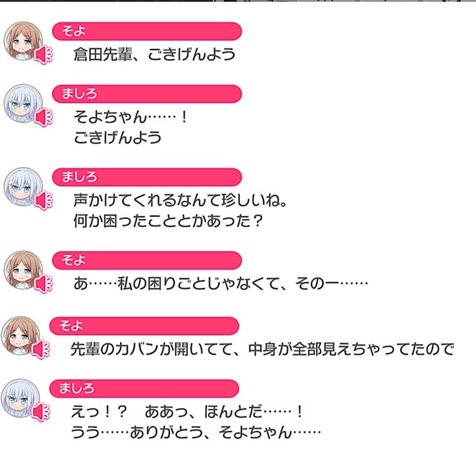
Task: Play voice for Soyo's 私の困りごと line
Action: [x=43, y=284]
